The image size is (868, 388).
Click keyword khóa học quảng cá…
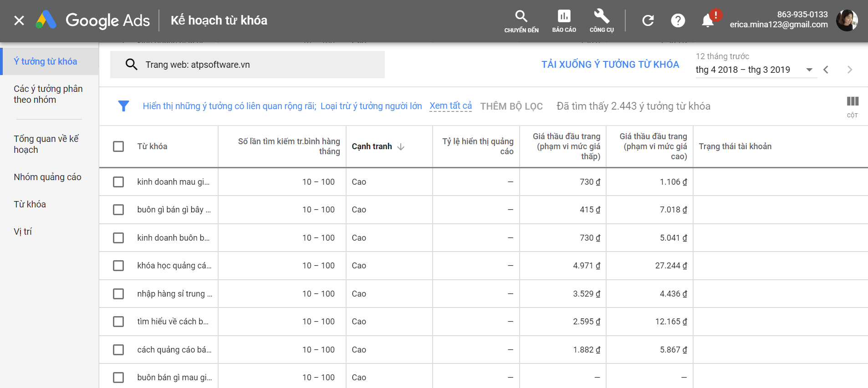pos(174,266)
